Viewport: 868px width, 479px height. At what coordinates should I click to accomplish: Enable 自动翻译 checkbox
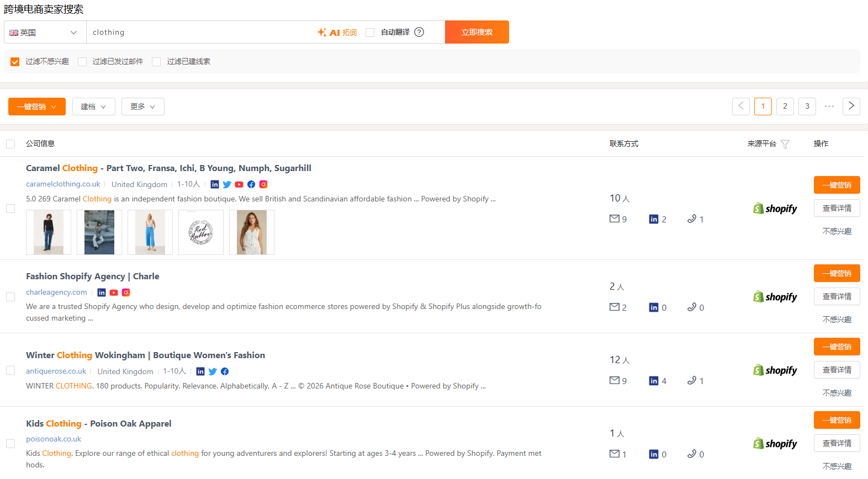(370, 33)
